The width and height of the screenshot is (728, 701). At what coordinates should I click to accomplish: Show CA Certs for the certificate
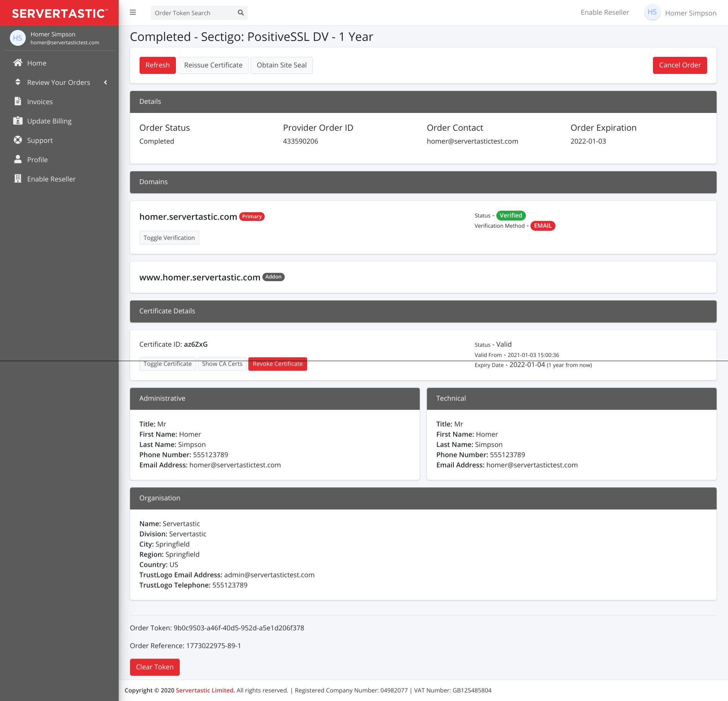click(x=222, y=364)
